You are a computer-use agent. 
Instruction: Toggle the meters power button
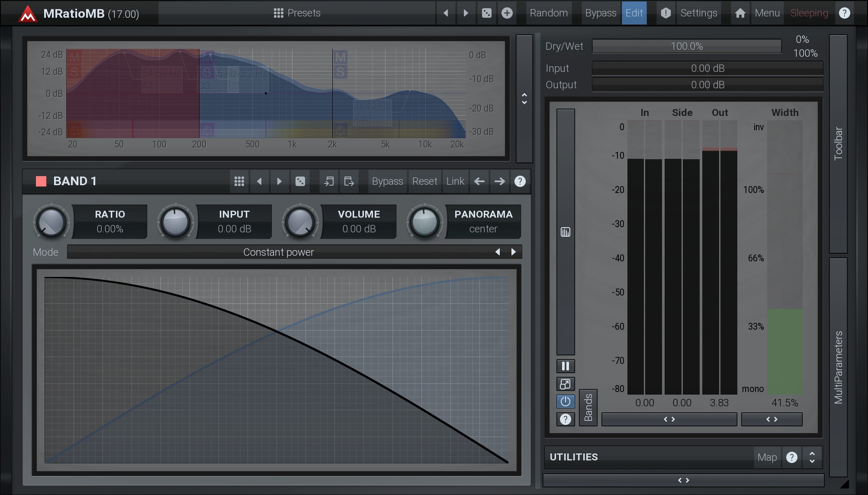(565, 402)
